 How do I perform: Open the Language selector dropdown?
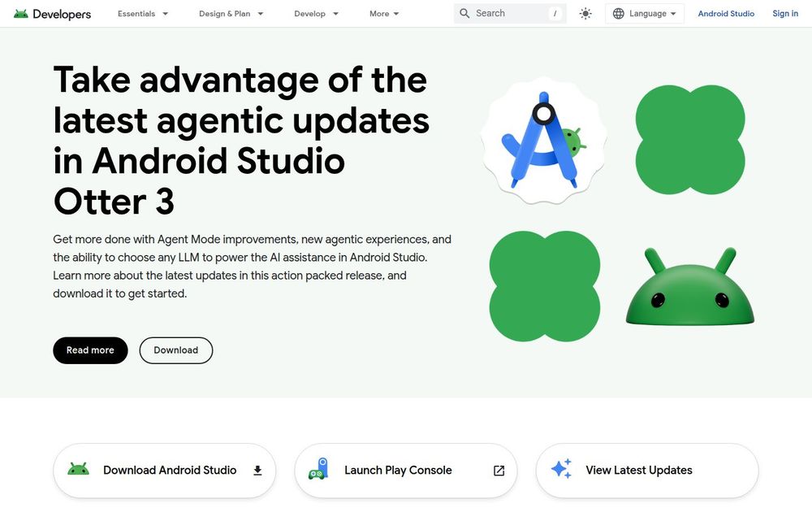point(644,14)
